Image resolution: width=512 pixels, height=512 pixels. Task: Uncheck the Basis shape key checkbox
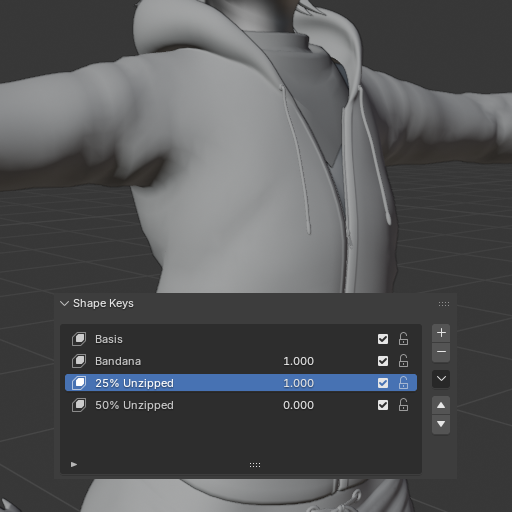pos(383,339)
